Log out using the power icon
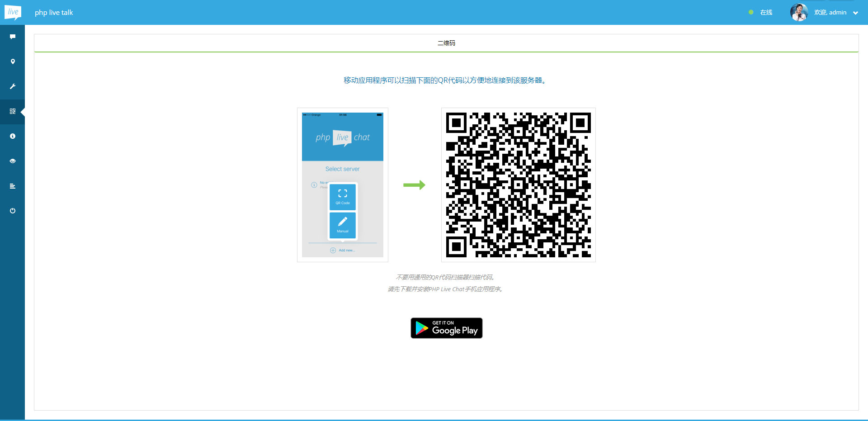Image resolution: width=868 pixels, height=421 pixels. (x=12, y=211)
